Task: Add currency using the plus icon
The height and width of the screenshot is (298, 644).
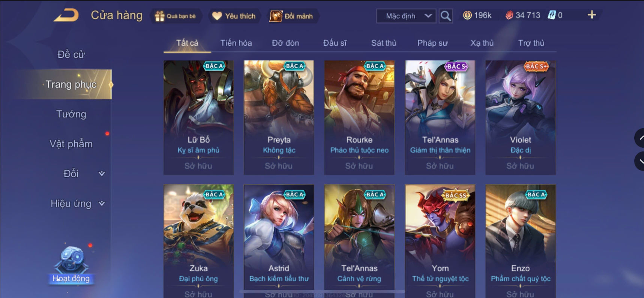Action: pos(591,15)
